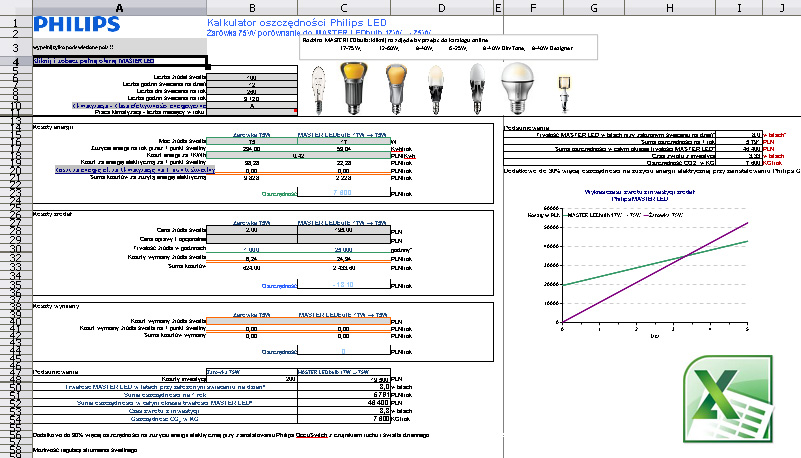Select the '6 781' yearly savings cell in row 51
This screenshot has width=801, height=458.
point(344,395)
